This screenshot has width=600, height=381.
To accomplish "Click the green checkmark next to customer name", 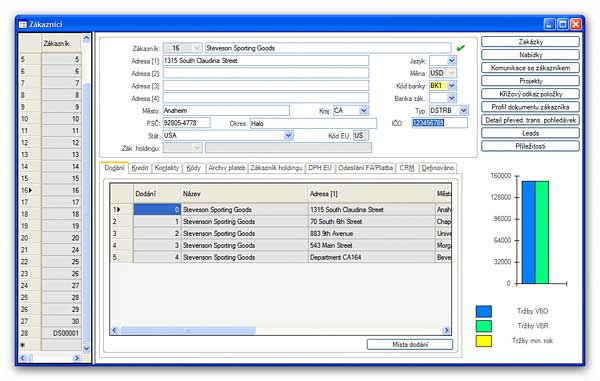I will tap(460, 48).
